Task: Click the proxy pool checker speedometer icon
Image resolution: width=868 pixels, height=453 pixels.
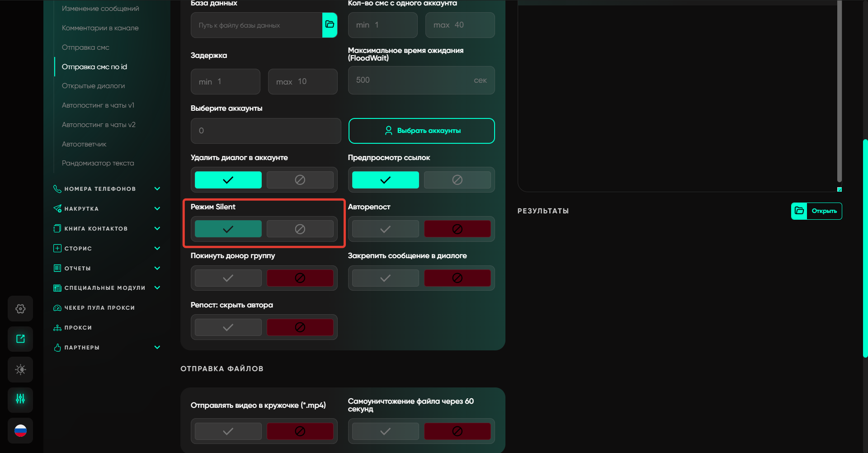Action: coord(57,308)
